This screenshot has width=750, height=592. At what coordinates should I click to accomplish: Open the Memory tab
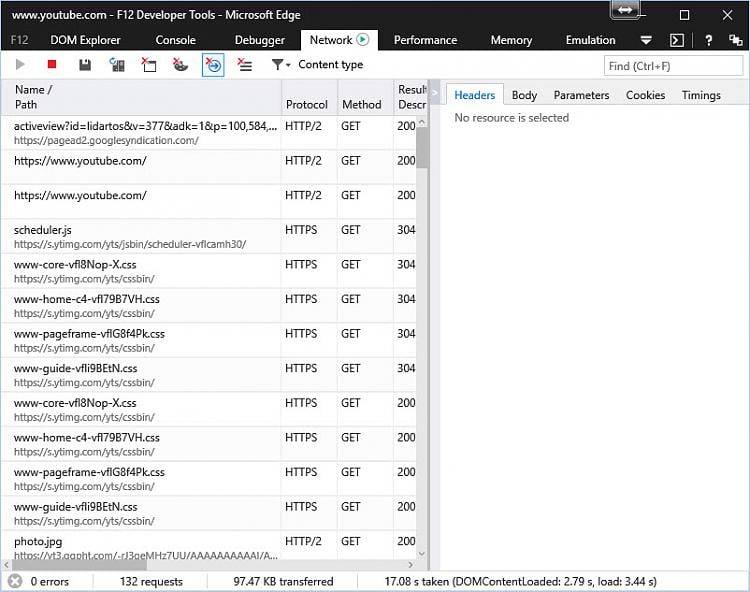[x=511, y=40]
